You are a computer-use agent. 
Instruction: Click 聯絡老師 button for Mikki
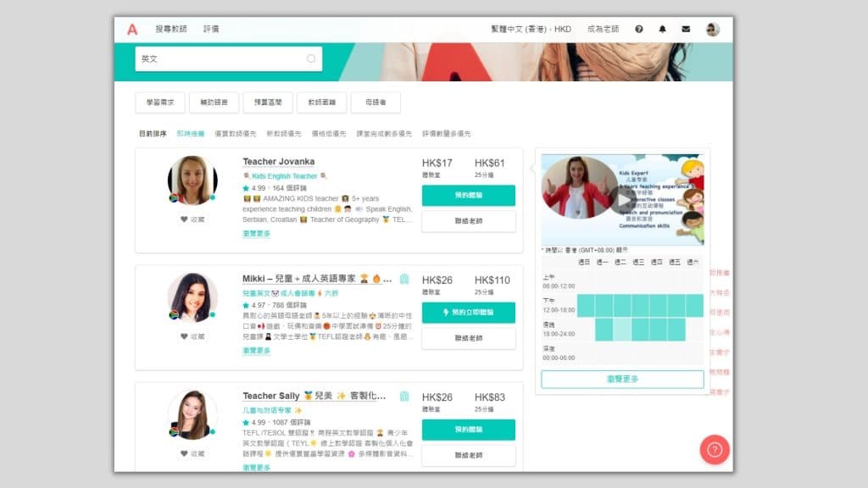468,338
